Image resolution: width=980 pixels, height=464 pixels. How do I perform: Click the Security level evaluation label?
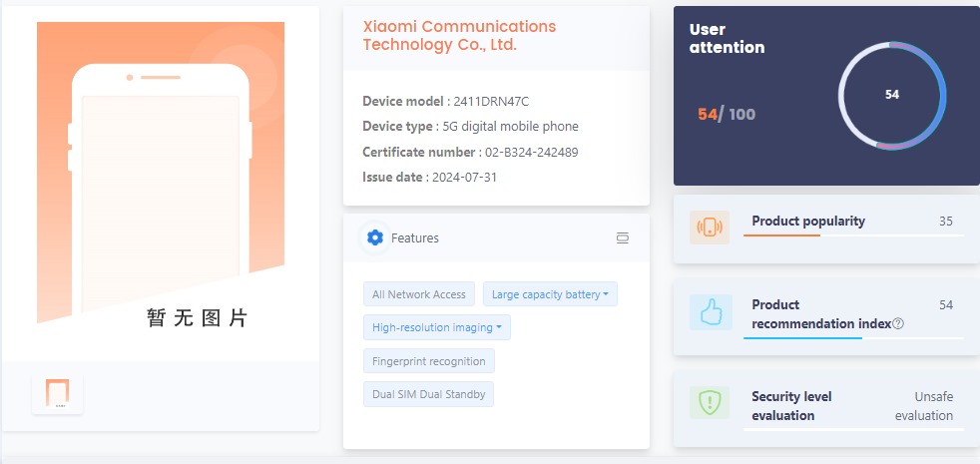[x=791, y=406]
